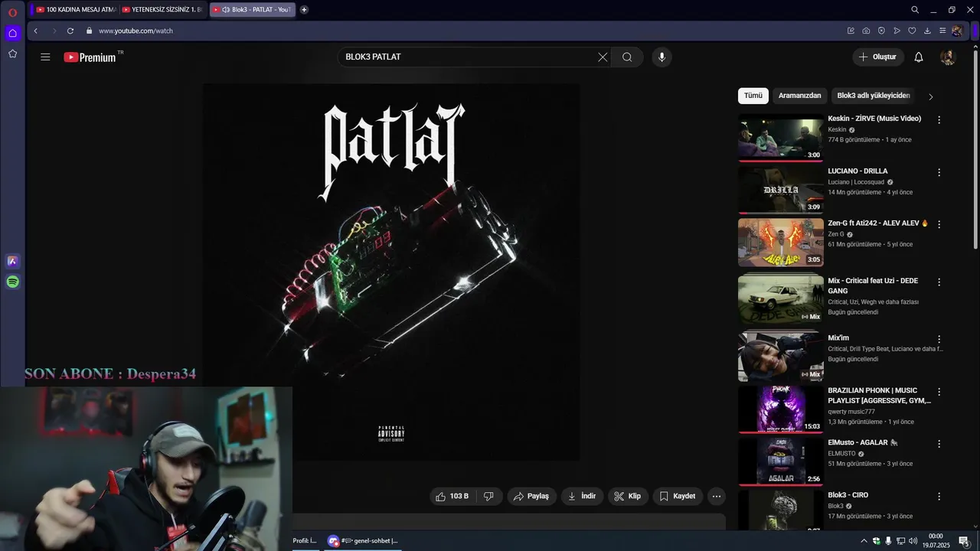Open Keskin channel link
Screen dimensions: 980x551
click(x=837, y=130)
